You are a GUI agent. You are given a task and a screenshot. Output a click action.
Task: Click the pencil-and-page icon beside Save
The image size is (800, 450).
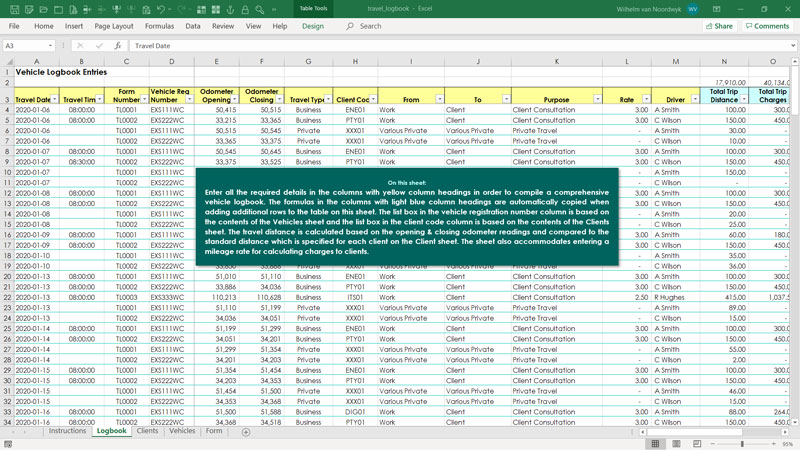pos(29,10)
